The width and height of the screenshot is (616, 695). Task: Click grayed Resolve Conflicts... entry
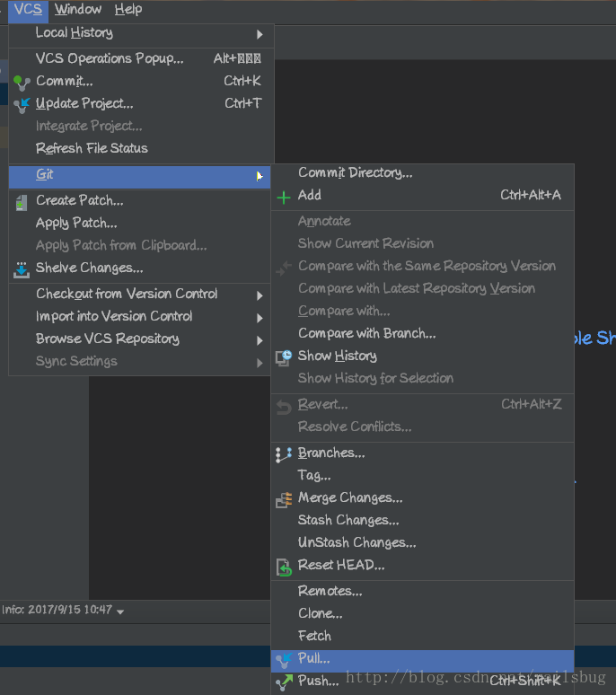(423, 427)
